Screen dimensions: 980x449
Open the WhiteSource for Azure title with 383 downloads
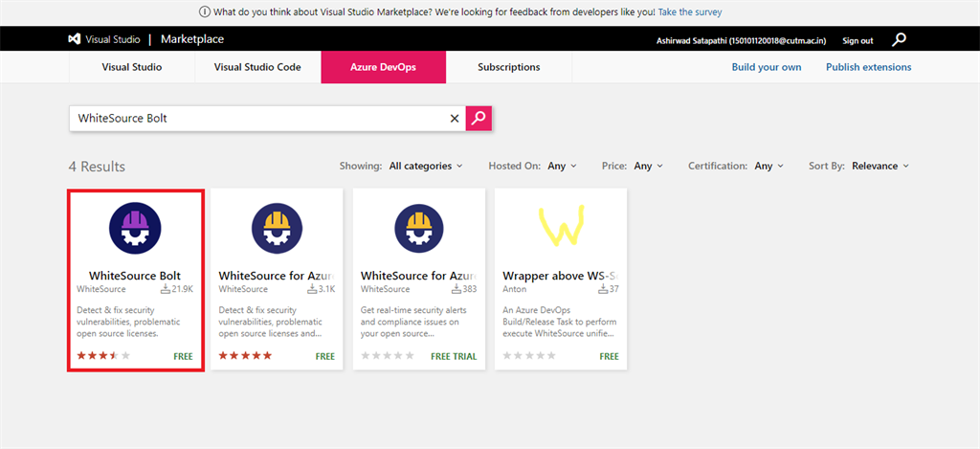click(419, 275)
